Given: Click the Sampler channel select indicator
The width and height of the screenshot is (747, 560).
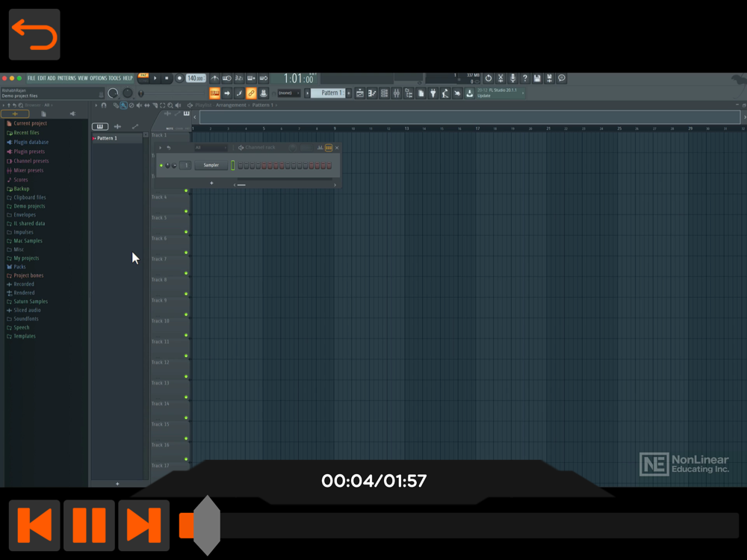Looking at the screenshot, I should click(232, 165).
